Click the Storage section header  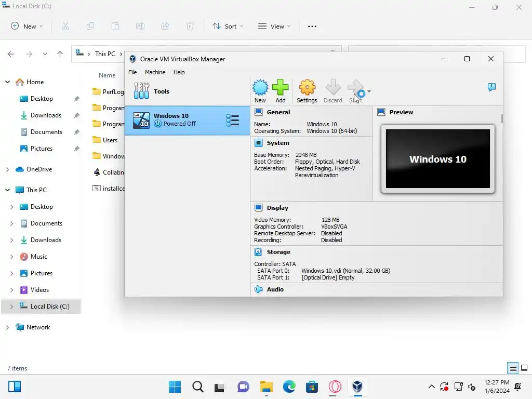coord(278,252)
